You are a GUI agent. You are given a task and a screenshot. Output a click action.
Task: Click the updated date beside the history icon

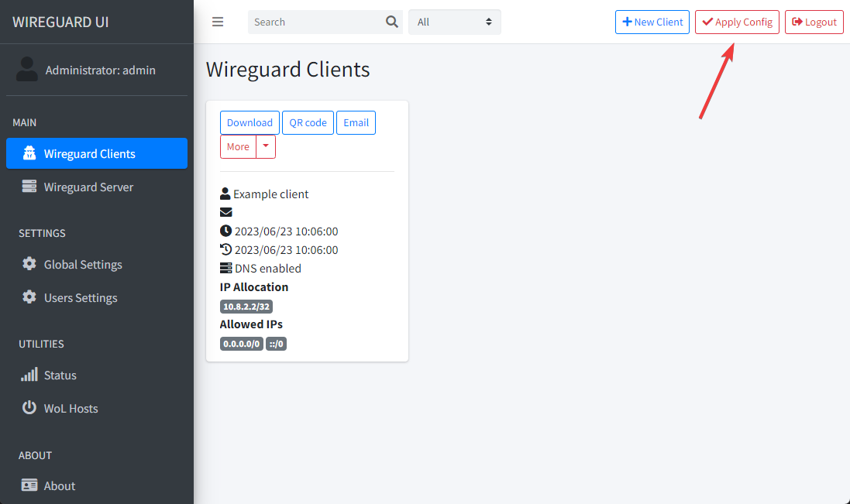pyautogui.click(x=286, y=249)
